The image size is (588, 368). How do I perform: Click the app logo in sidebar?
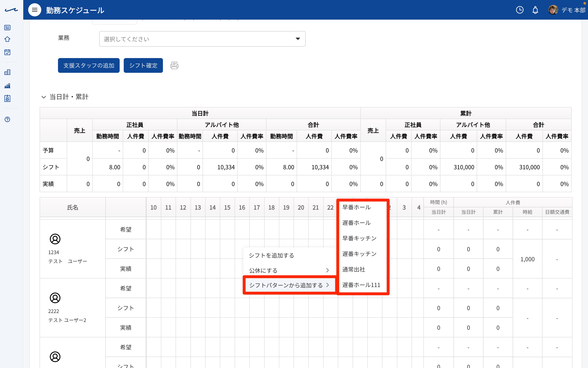click(x=11, y=10)
